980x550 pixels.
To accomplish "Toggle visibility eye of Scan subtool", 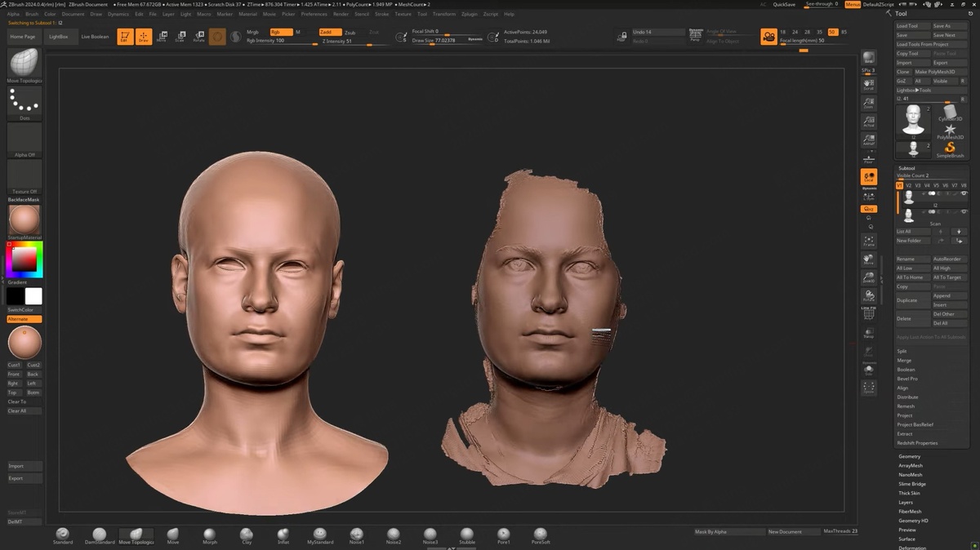I will click(x=964, y=212).
